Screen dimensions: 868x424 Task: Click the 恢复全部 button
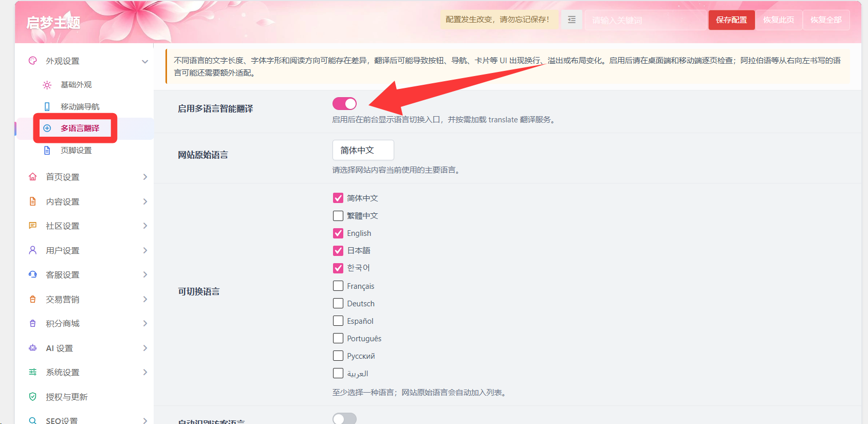(x=826, y=20)
